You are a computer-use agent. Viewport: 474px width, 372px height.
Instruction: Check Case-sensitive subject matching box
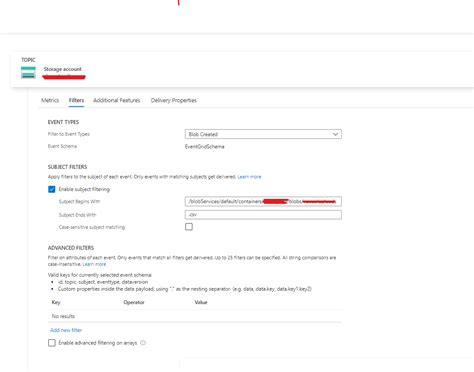point(189,227)
